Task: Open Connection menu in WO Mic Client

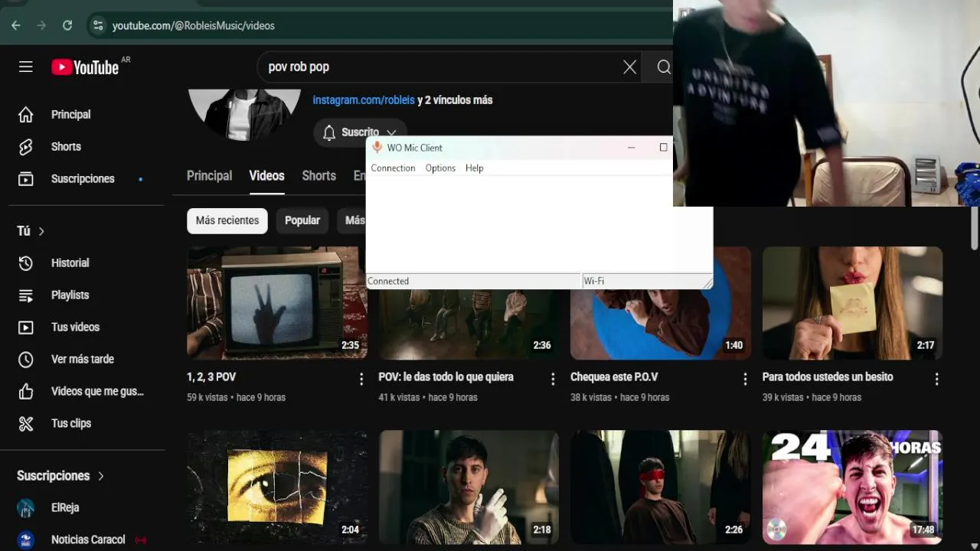Action: [x=393, y=168]
